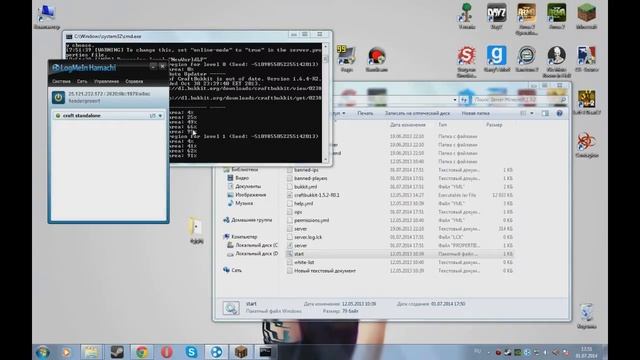Open the folder icon on desktop
Image resolution: width=640 pixels, height=360 pixels.
tap(196, 231)
